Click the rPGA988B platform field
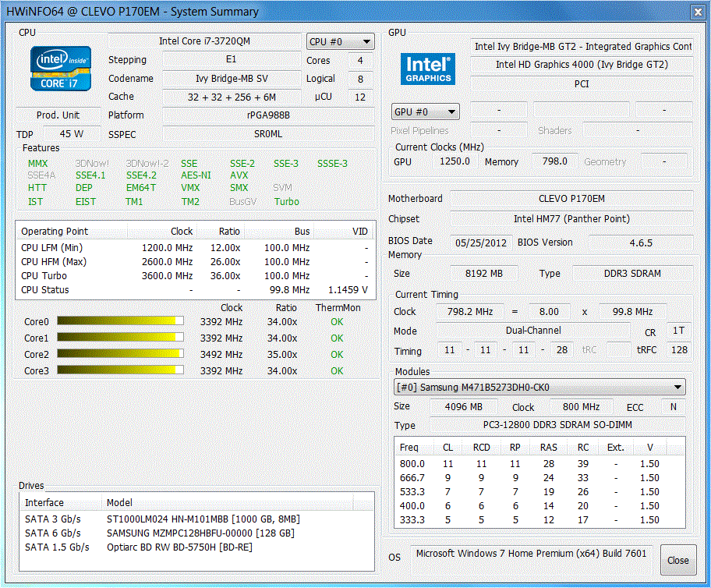The height and width of the screenshot is (588, 711). click(x=268, y=115)
